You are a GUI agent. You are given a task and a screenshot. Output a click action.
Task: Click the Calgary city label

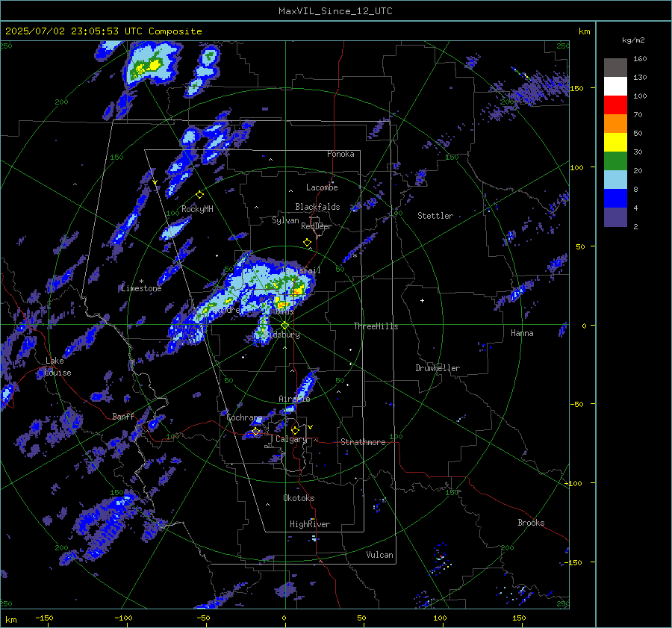[291, 439]
